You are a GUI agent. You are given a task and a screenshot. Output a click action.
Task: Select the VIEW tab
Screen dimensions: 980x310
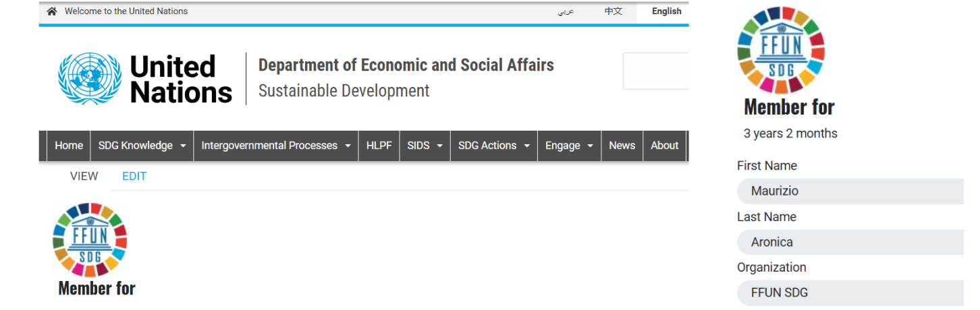point(84,177)
